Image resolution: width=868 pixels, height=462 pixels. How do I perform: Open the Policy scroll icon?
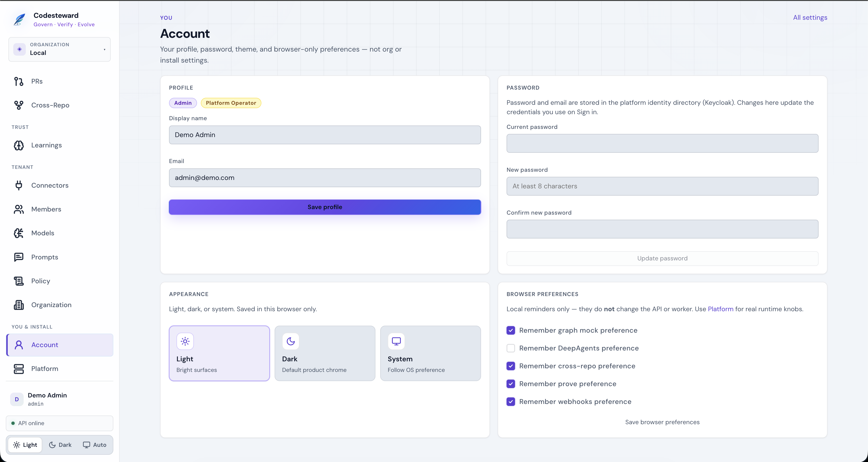[19, 281]
